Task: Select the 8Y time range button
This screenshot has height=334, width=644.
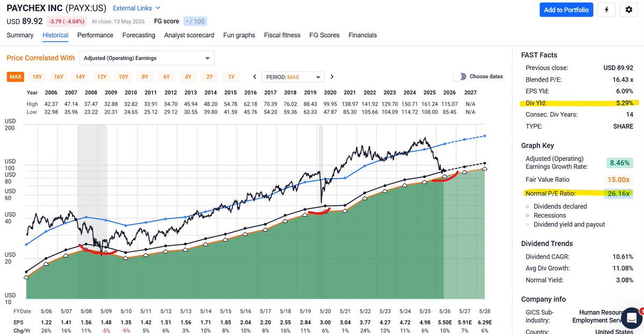Action: click(144, 77)
